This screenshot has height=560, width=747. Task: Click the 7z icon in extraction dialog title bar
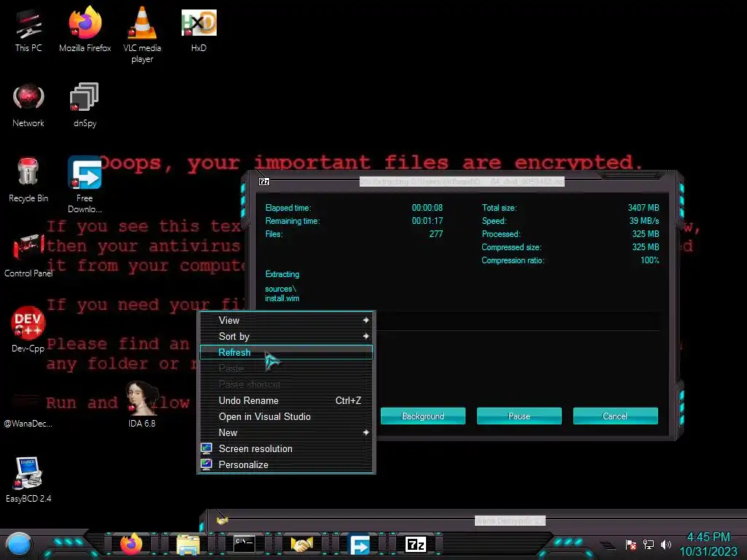[x=264, y=182]
